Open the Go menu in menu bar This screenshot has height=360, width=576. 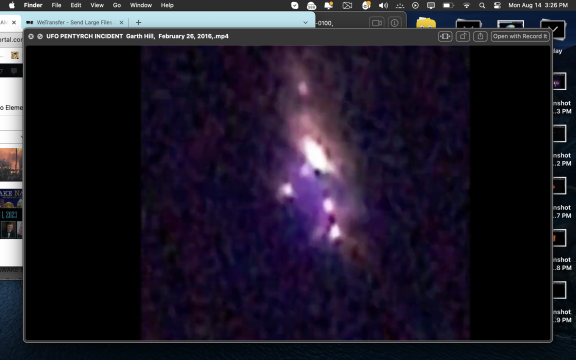point(117,5)
